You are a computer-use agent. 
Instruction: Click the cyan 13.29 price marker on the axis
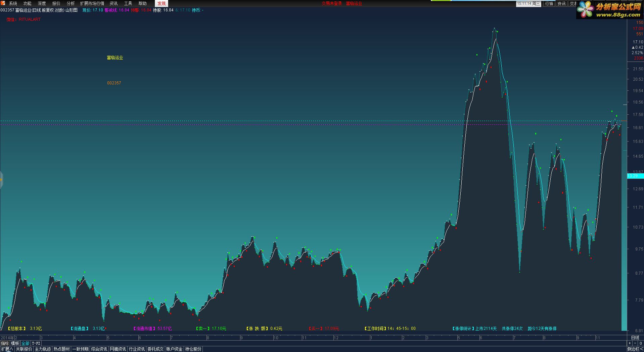635,176
